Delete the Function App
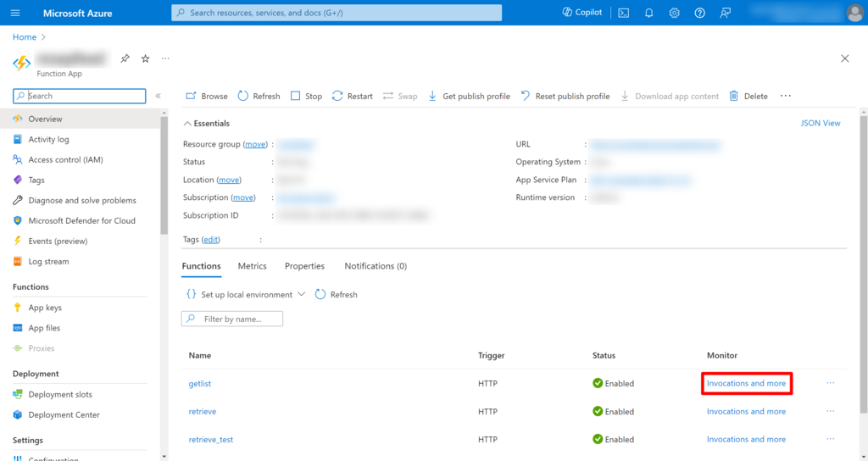 click(x=748, y=96)
